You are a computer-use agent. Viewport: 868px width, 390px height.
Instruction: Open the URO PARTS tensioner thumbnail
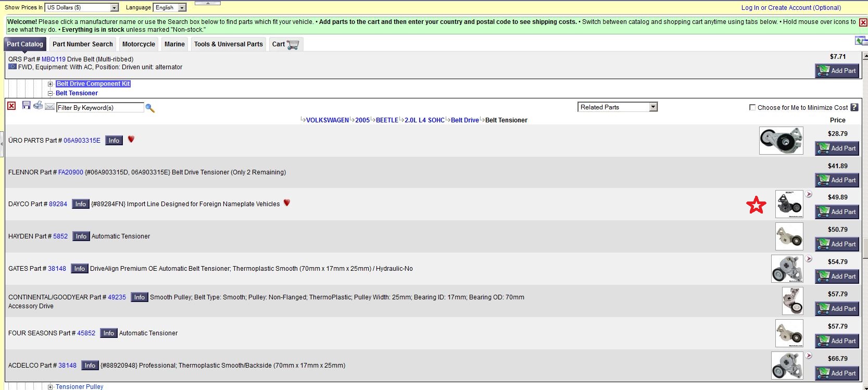click(x=781, y=141)
